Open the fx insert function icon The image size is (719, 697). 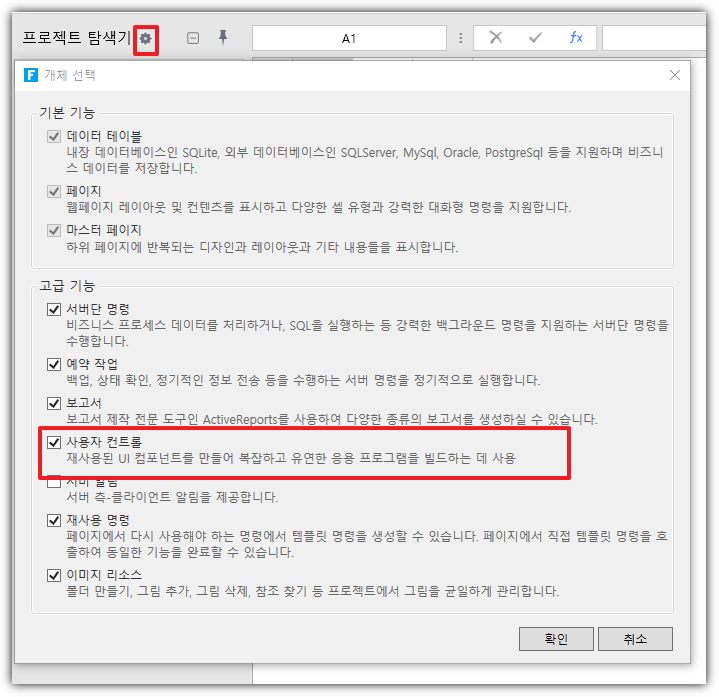(x=576, y=38)
